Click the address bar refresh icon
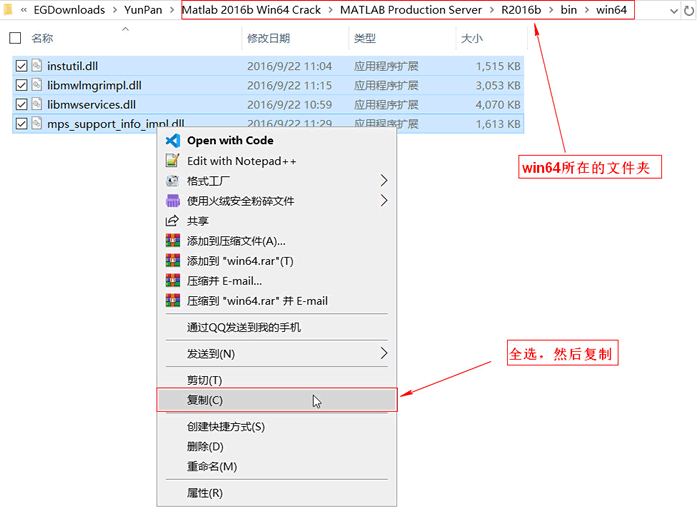700x509 pixels. click(689, 10)
